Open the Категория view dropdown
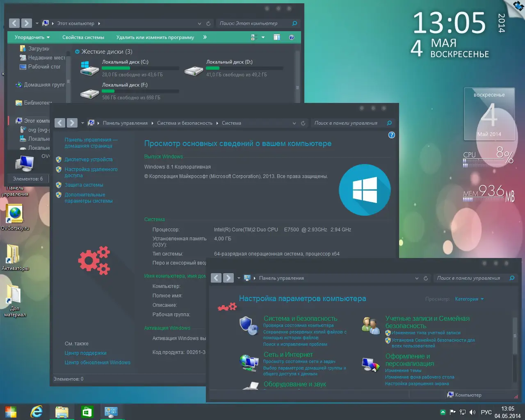Image resolution: width=525 pixels, height=420 pixels. click(x=469, y=299)
